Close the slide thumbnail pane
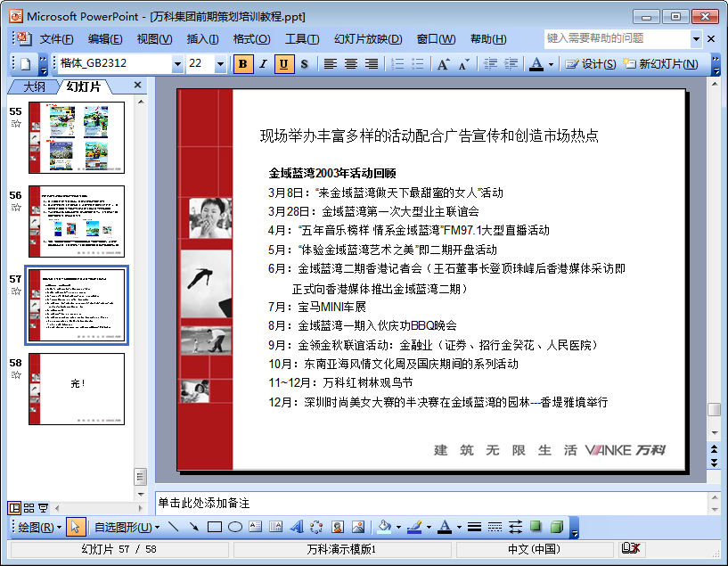The height and width of the screenshot is (566, 728). point(137,85)
